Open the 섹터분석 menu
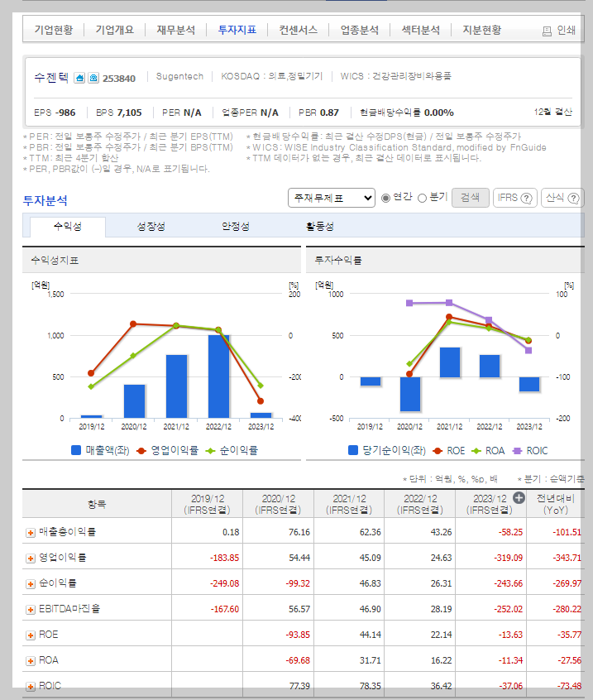The image size is (593, 700). point(421,30)
